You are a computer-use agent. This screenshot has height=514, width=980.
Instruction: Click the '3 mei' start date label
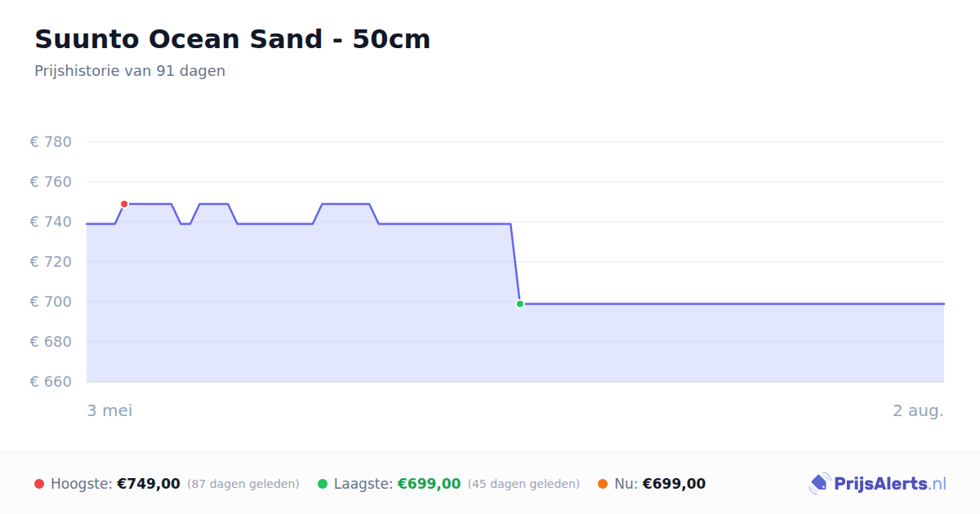[x=109, y=410]
